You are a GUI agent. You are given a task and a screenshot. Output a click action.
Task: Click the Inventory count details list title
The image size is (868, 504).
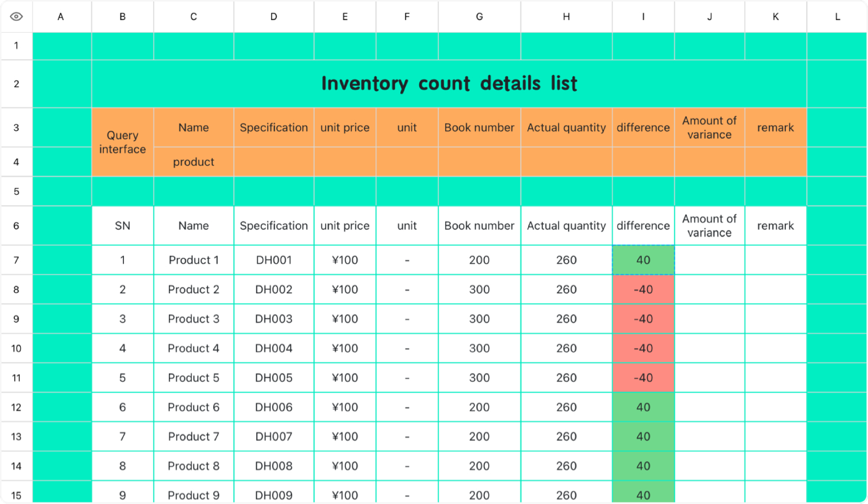pos(449,84)
